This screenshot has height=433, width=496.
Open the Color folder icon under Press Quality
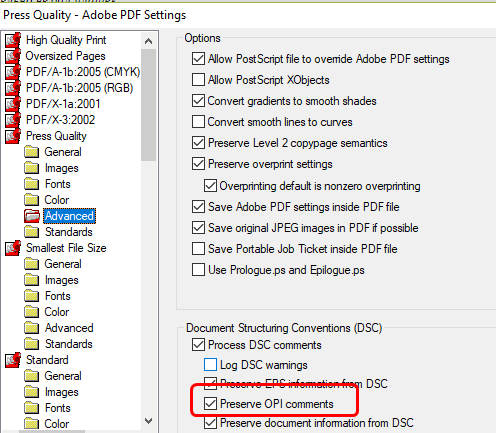[x=32, y=200]
